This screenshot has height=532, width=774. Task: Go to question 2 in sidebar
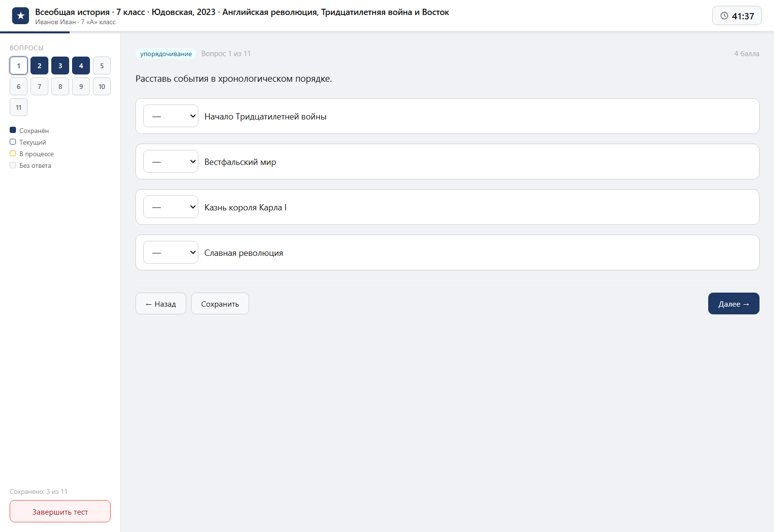[39, 66]
